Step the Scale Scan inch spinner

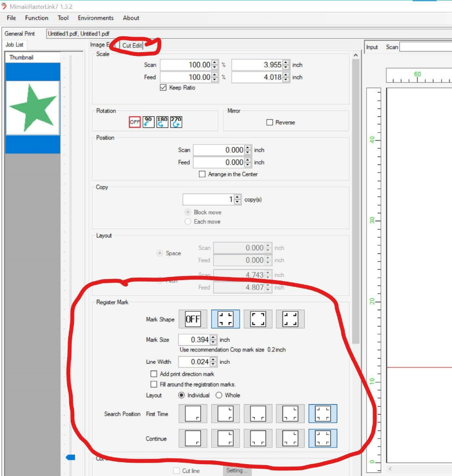[x=286, y=65]
